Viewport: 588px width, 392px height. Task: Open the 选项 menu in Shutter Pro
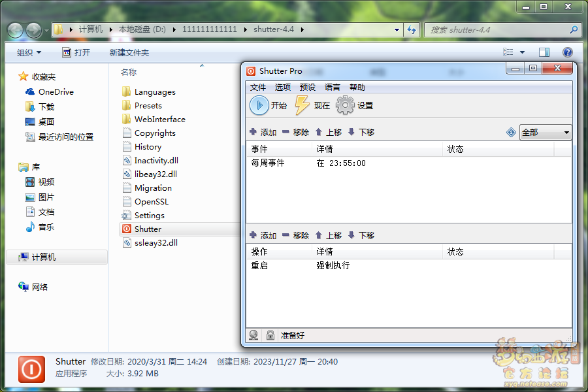(x=283, y=88)
